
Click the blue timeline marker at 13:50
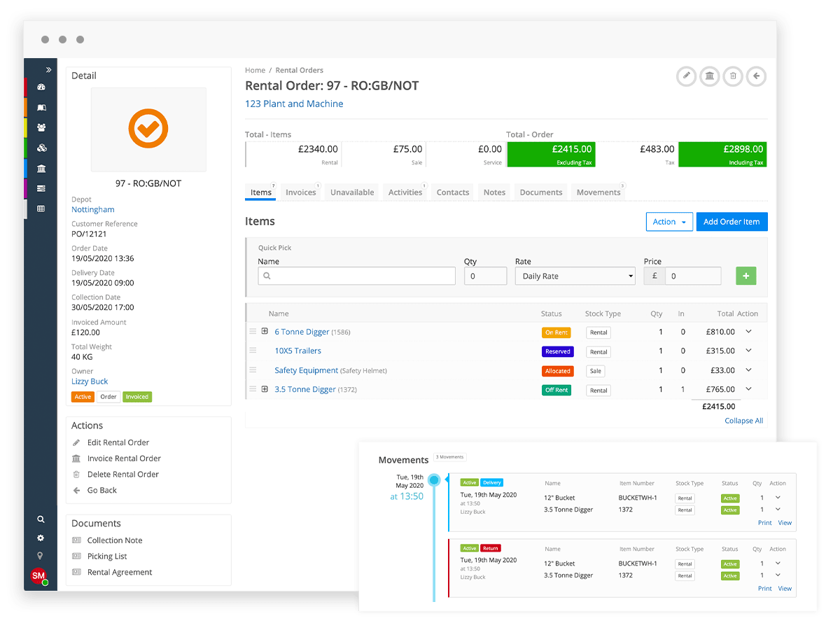click(434, 480)
